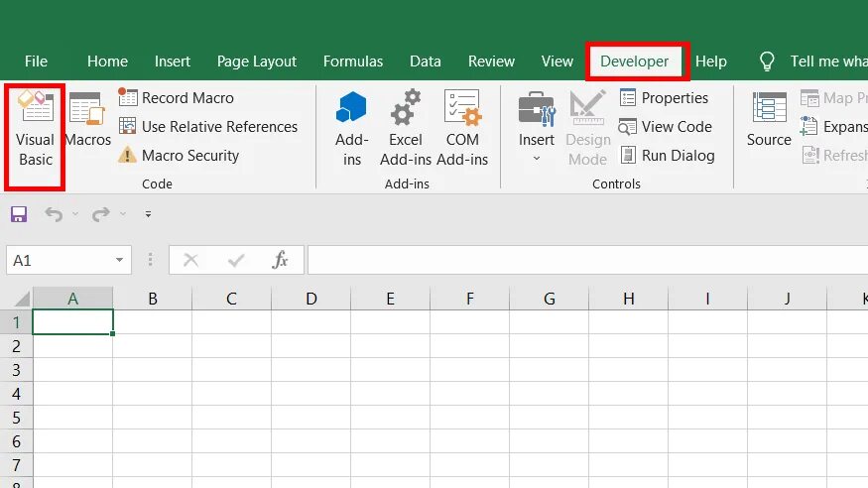Image resolution: width=868 pixels, height=488 pixels.
Task: Start Record Macro
Action: click(176, 98)
